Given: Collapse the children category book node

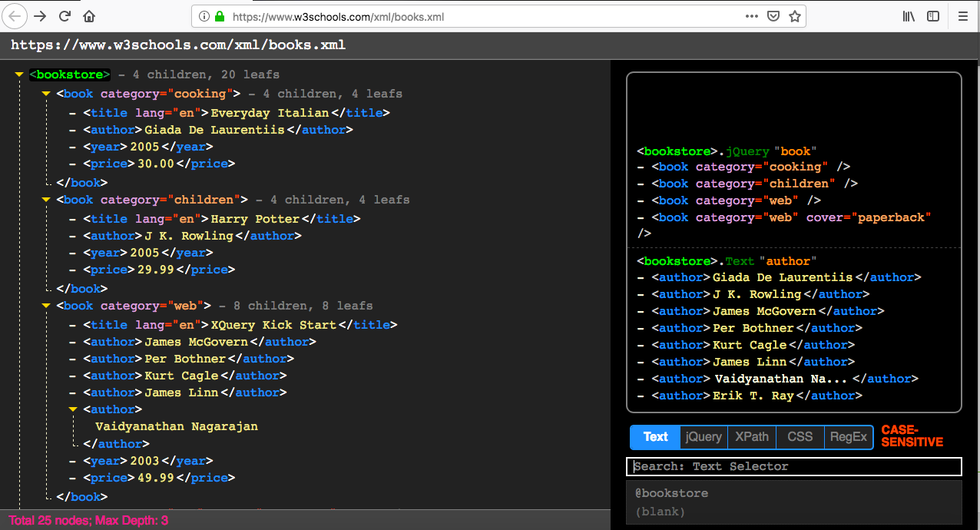Looking at the screenshot, I should tap(46, 200).
